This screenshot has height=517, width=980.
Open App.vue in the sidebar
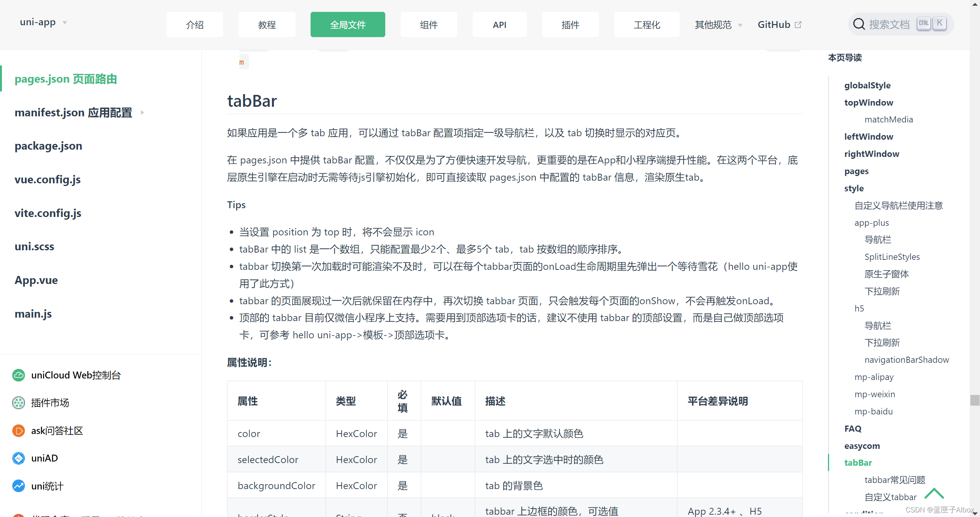tap(36, 280)
